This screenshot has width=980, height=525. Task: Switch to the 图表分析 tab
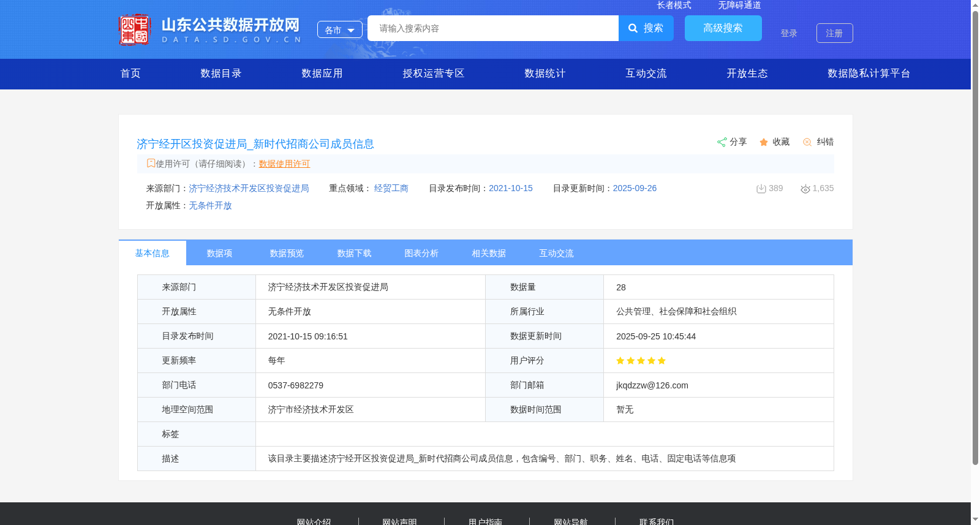422,253
